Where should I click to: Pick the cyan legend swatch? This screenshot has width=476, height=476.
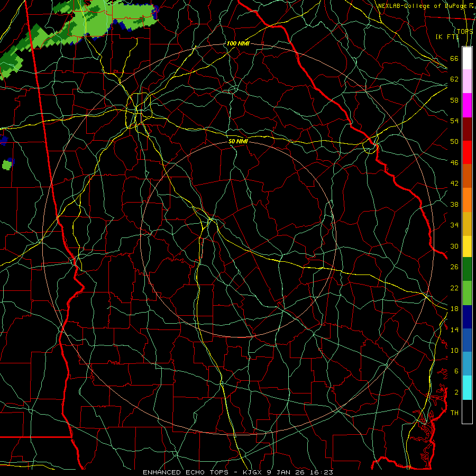467,388
